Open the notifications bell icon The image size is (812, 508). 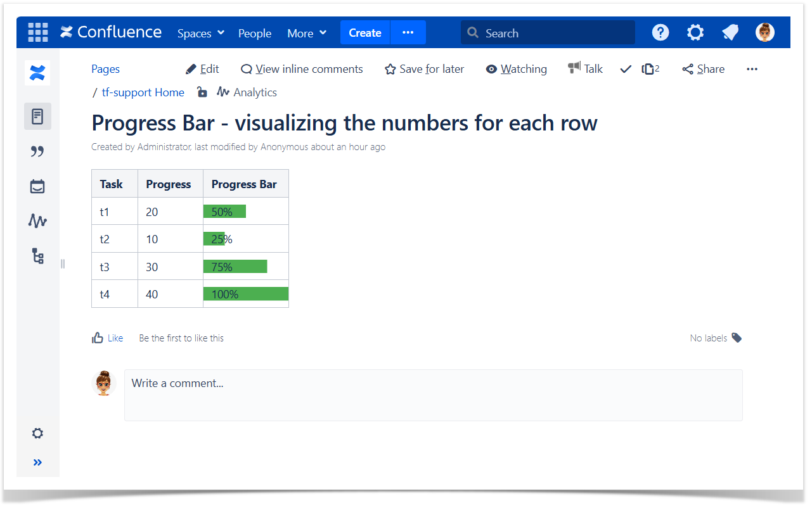tap(730, 32)
